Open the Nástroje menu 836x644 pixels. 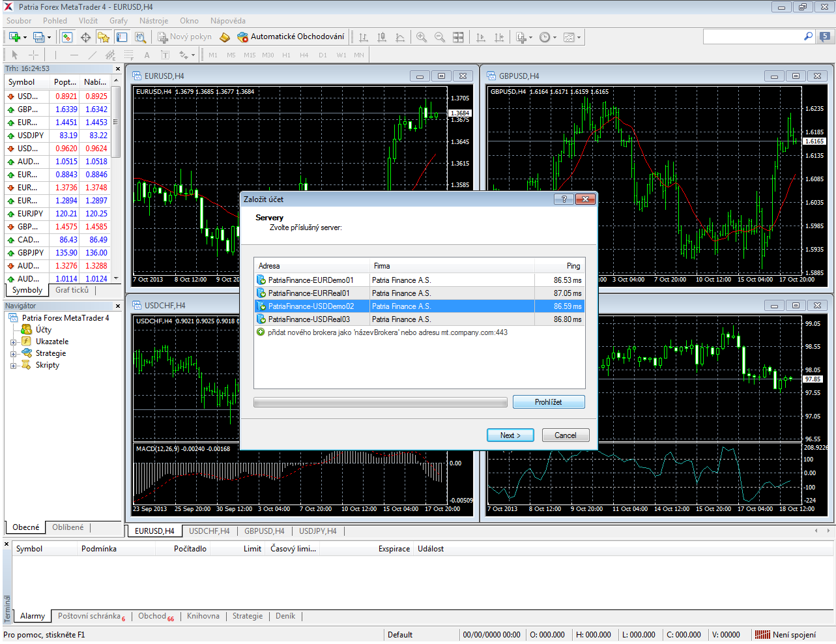coord(154,21)
